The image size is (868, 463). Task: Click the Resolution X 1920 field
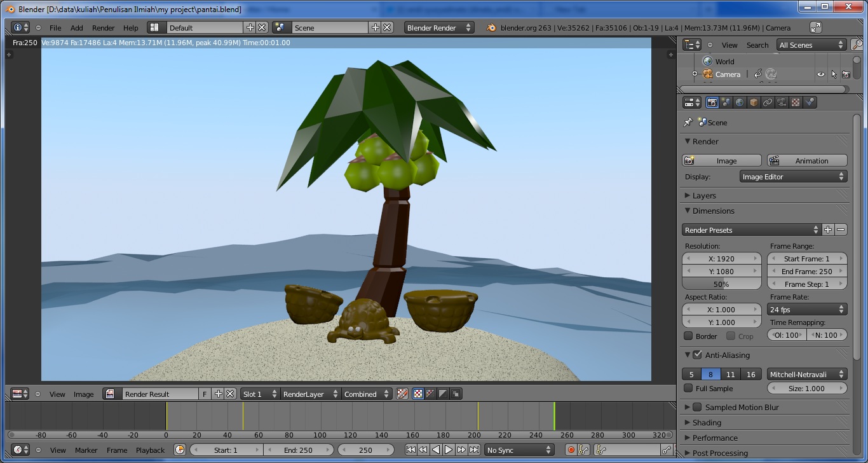[x=721, y=259]
